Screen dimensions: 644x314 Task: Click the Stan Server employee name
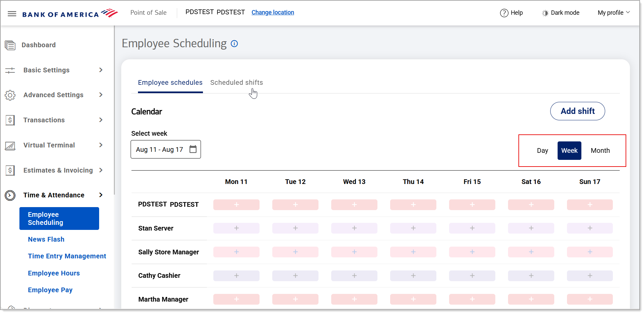click(x=156, y=228)
